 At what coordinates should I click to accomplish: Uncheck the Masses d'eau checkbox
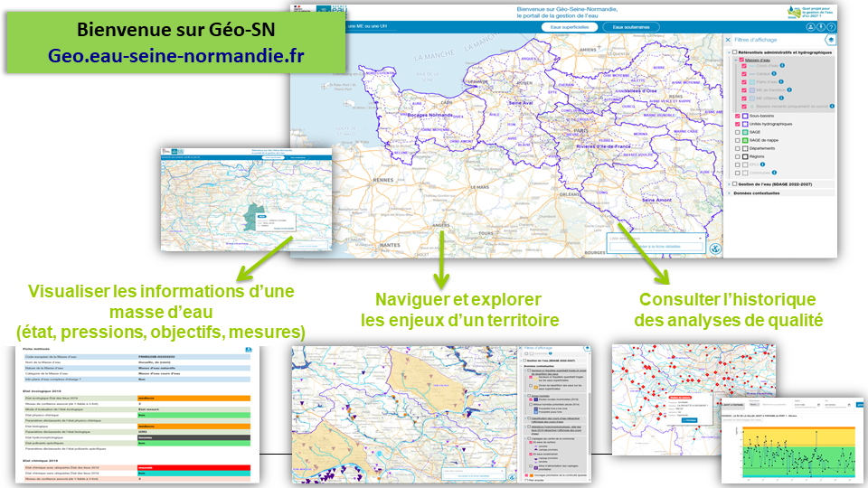(741, 60)
